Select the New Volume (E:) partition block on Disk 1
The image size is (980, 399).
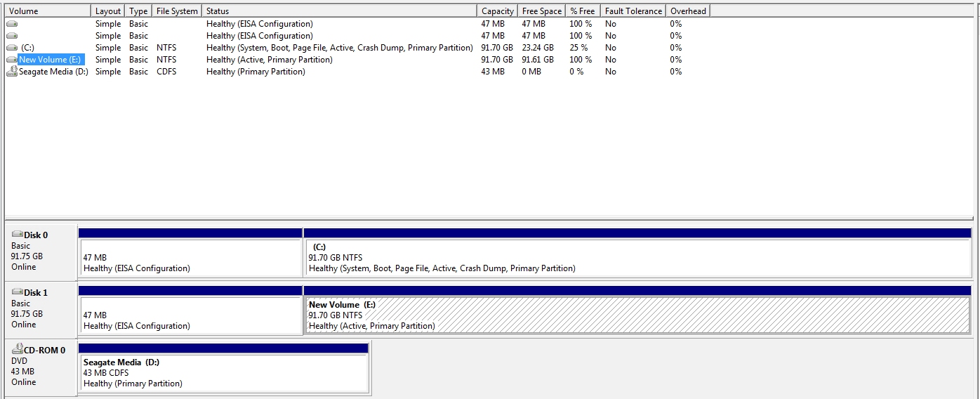[x=637, y=310]
